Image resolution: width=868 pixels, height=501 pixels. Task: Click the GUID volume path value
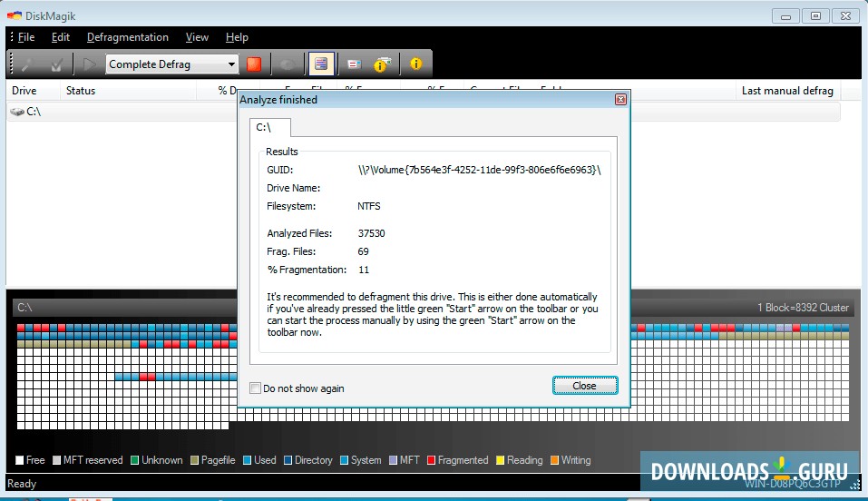(480, 170)
